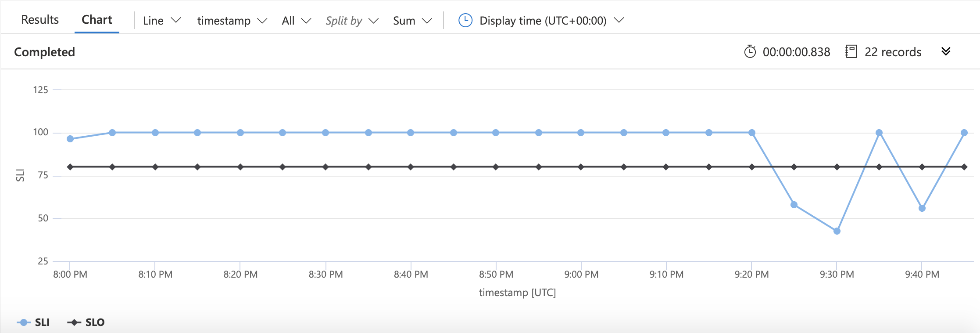Click the 22 records count
The height and width of the screenshot is (333, 980).
[893, 52]
